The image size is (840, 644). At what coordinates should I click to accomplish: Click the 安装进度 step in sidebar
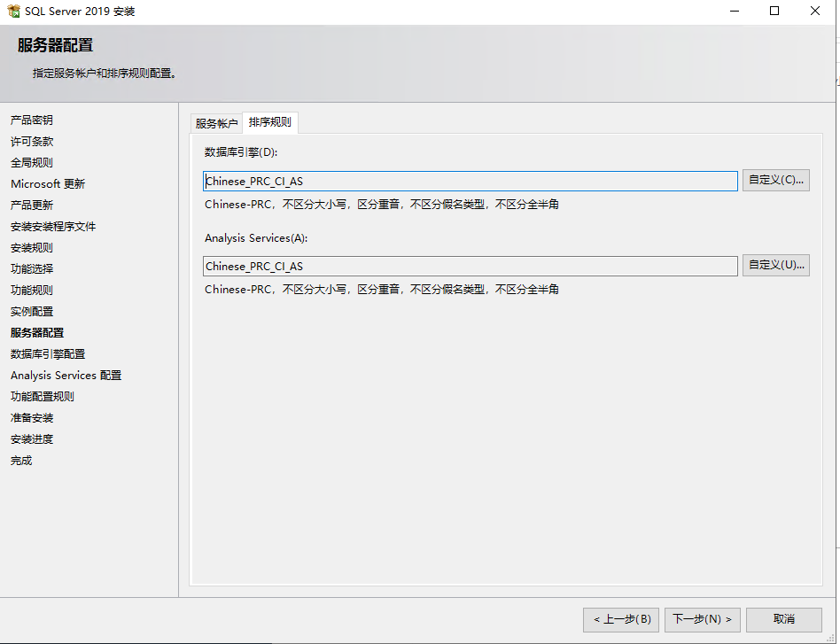tap(32, 439)
